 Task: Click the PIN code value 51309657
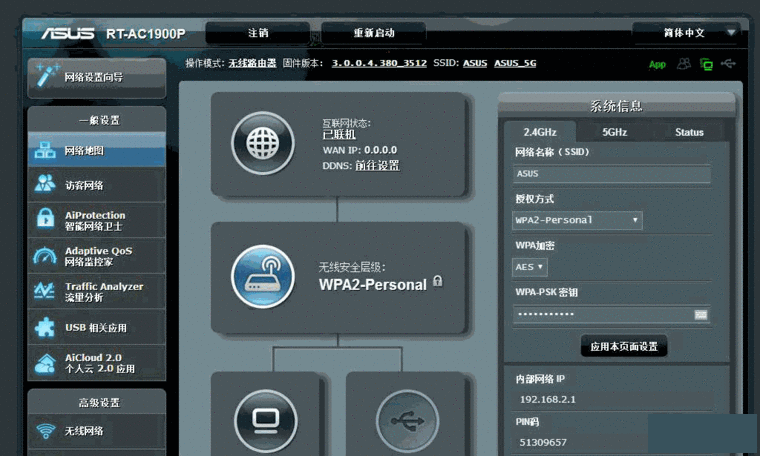(543, 442)
